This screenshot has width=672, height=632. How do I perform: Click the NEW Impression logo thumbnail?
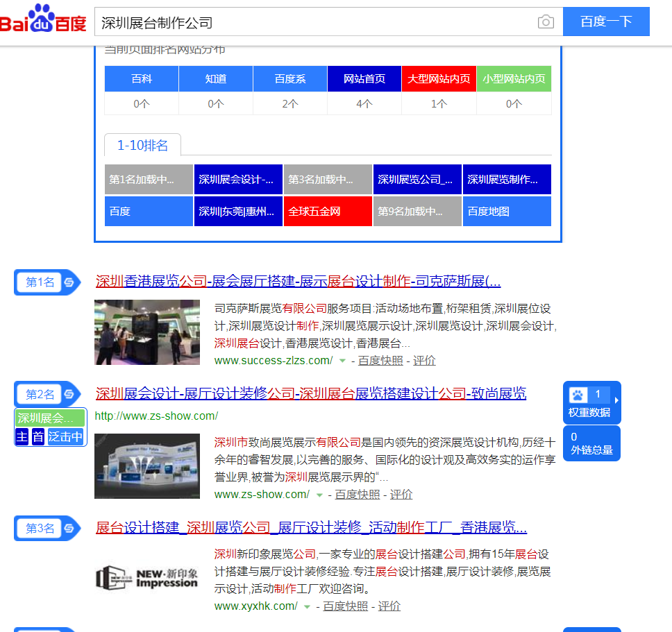click(x=147, y=578)
